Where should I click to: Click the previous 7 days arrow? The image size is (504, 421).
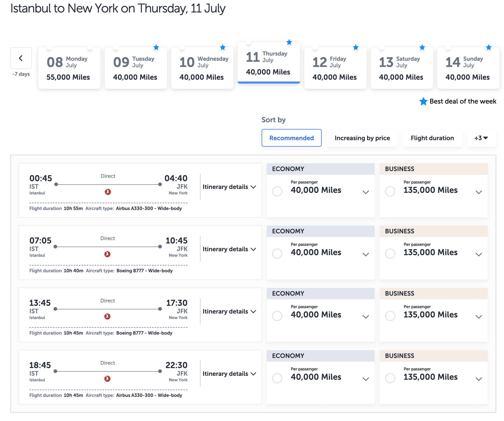point(21,58)
